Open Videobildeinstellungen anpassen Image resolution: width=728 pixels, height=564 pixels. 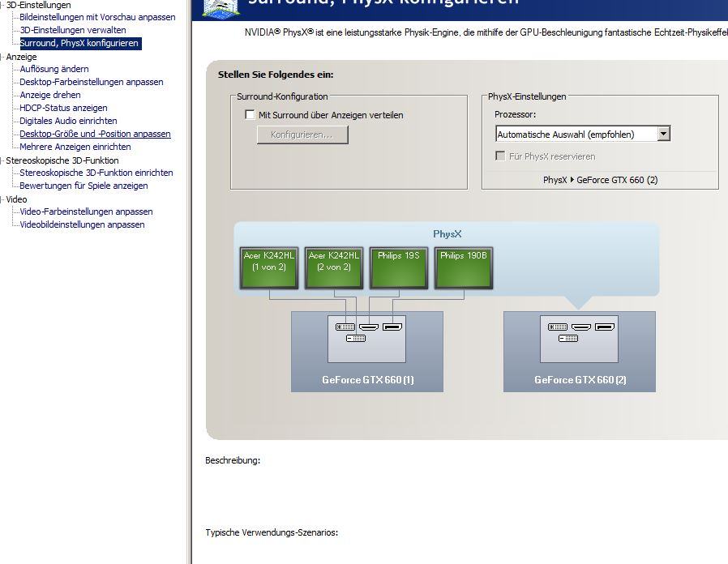82,224
